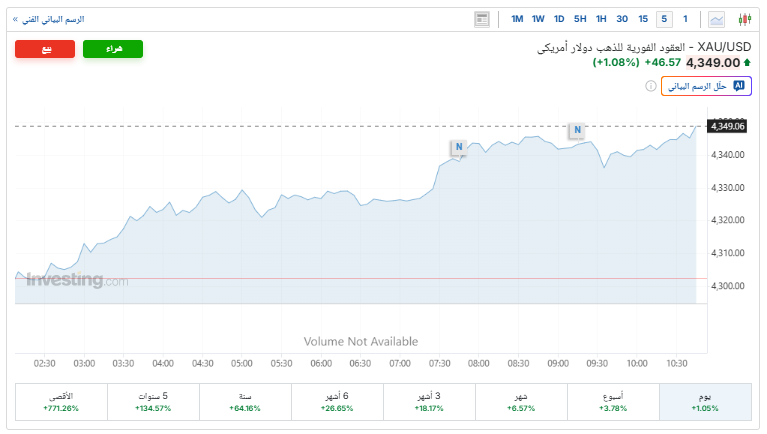Click the info icon beside the AI chart analysis button
Screen dimensions: 767x434
pos(651,87)
